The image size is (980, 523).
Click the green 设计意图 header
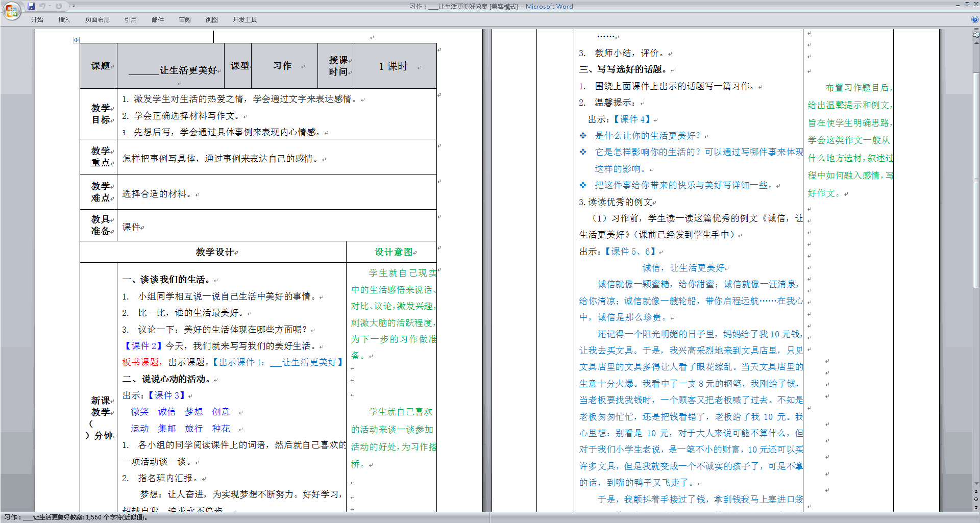(x=394, y=252)
